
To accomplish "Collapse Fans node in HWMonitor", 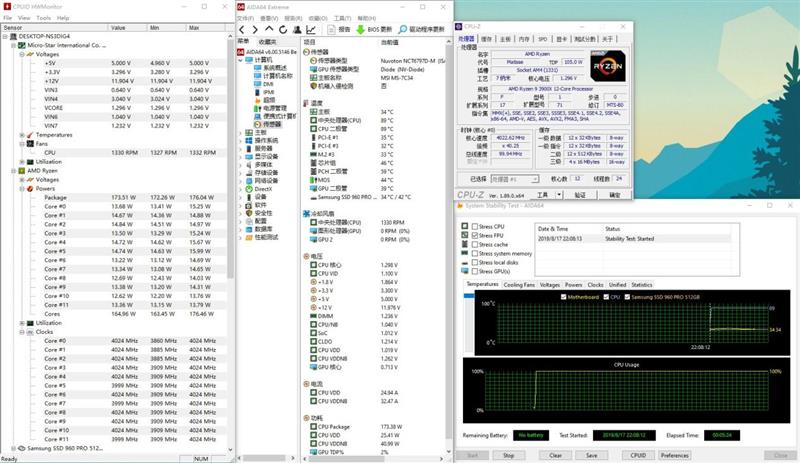I will (22, 144).
